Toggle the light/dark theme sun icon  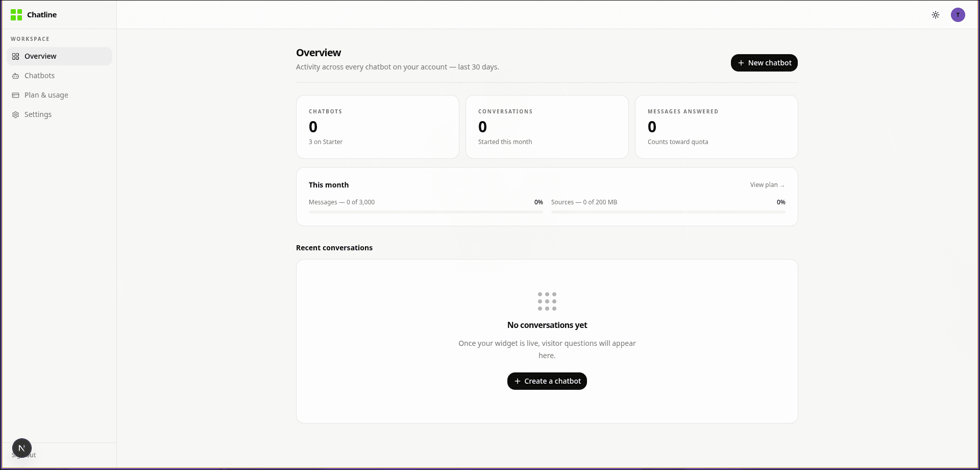936,15
